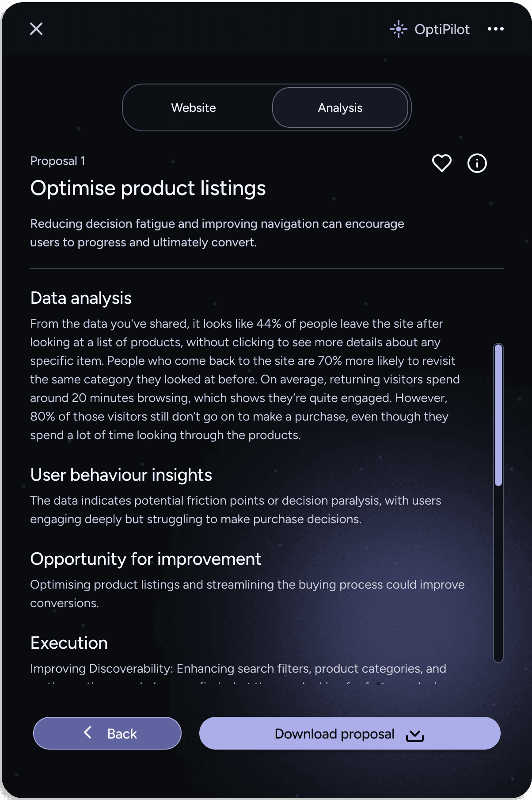Click the Data analysis heading
This screenshot has width=532, height=800.
[x=81, y=298]
